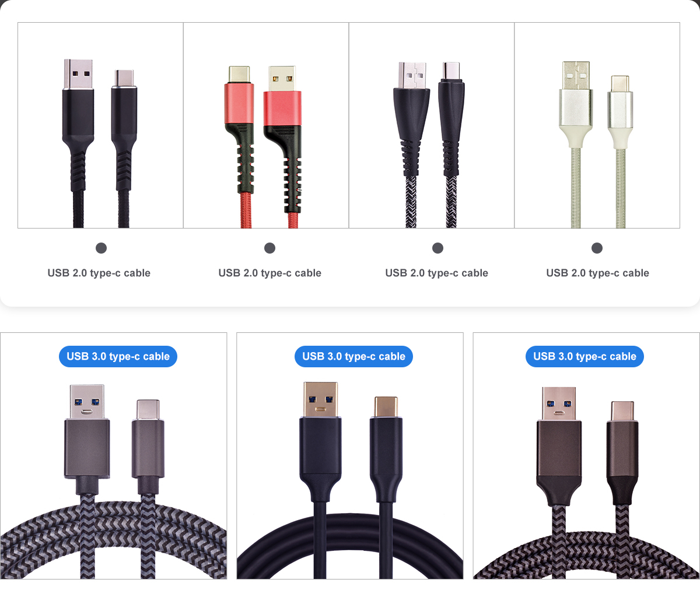The image size is (700, 604).
Task: Click first USB 2.0 type-c cable label
Action: coord(99,273)
